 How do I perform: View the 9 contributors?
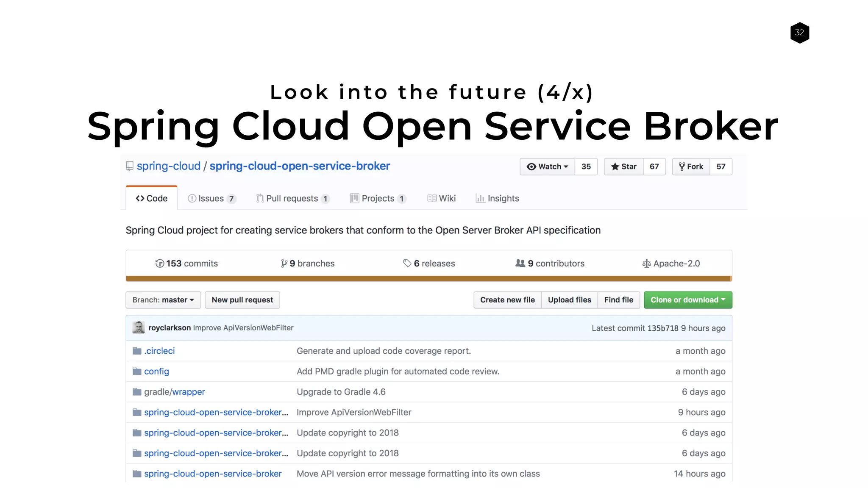coord(556,263)
